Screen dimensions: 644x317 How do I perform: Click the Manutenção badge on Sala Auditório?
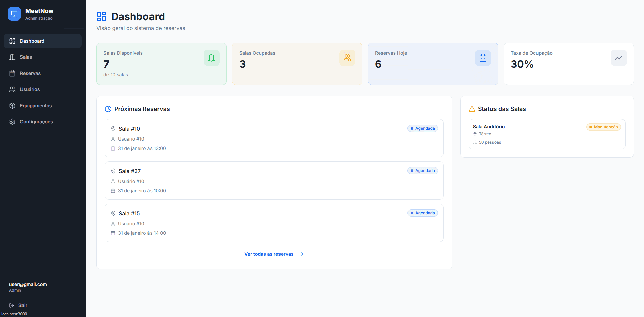603,127
